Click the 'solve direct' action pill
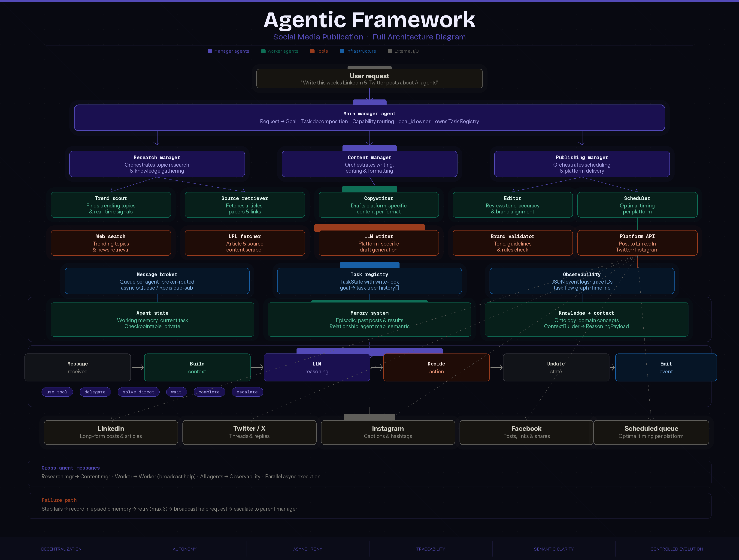Screen dimensions: 739x560 139,392
